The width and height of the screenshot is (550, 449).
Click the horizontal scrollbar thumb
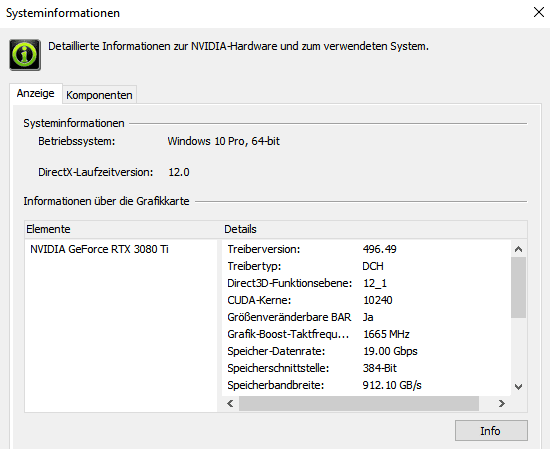(359, 403)
